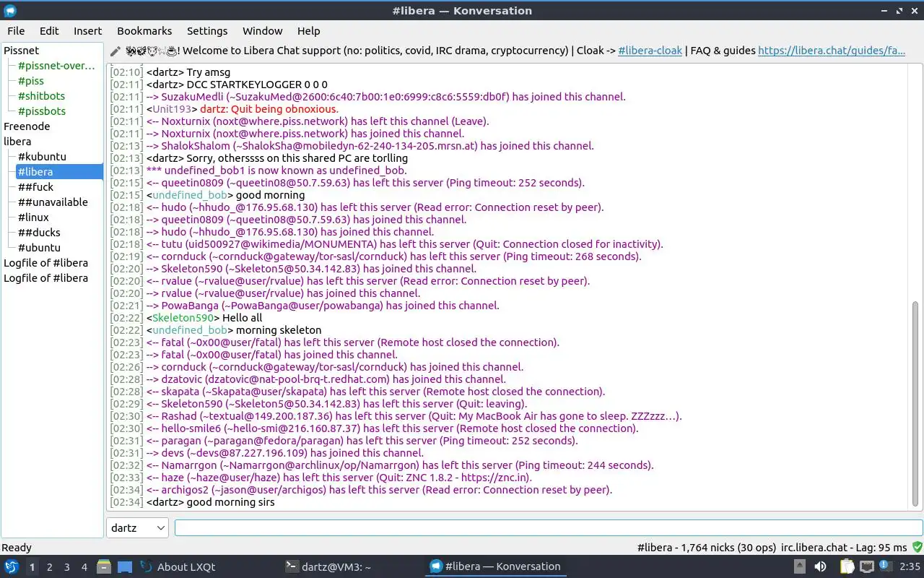Select the Pissnet server in tree

(22, 51)
